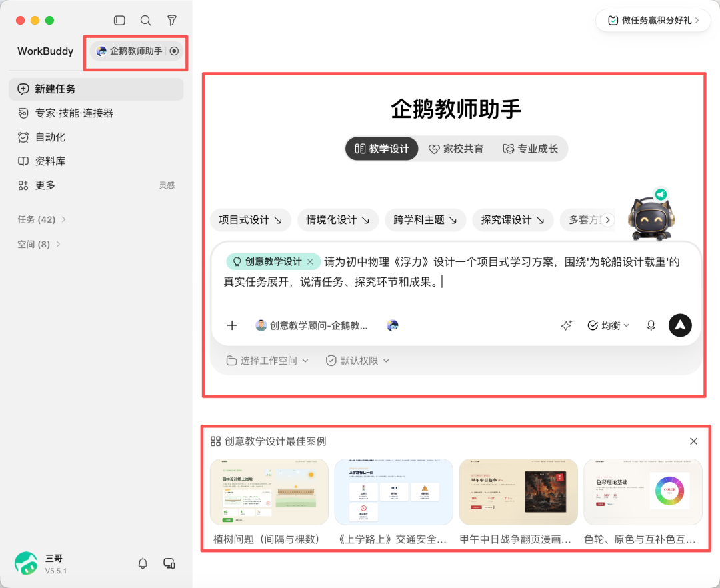
Task: Click the 灵感 label in sidebar
Action: click(x=167, y=185)
